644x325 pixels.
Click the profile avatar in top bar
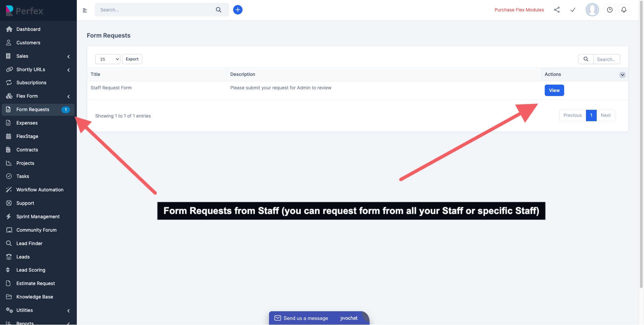pos(592,10)
